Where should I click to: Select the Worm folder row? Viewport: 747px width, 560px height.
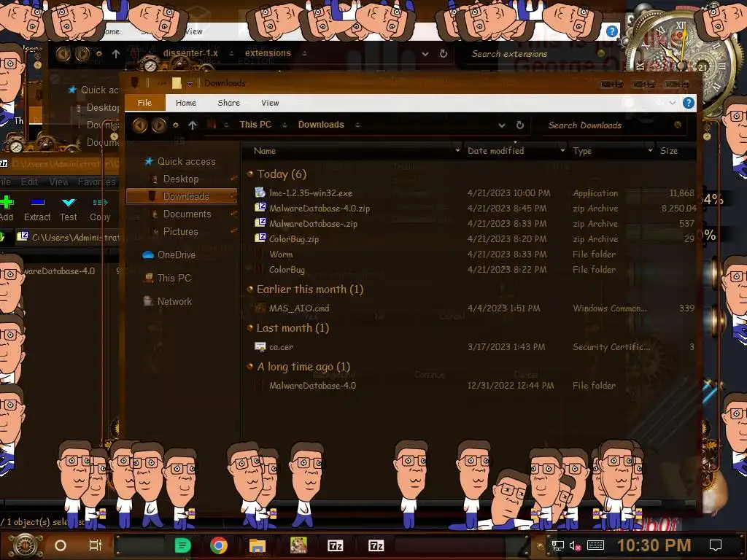click(x=469, y=254)
